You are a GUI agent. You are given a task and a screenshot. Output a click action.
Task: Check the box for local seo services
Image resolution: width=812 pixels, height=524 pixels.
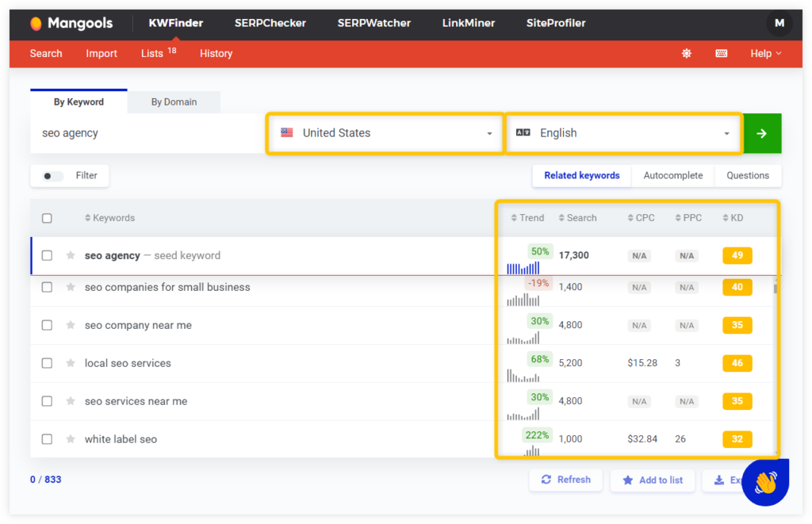46,363
